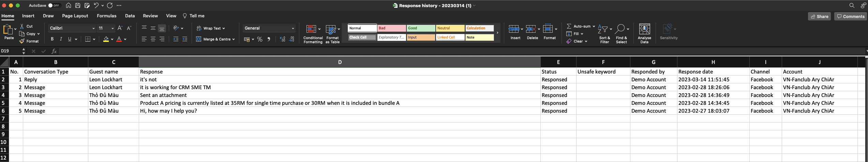
Task: Apply the Good cell style swatch
Action: [421, 28]
